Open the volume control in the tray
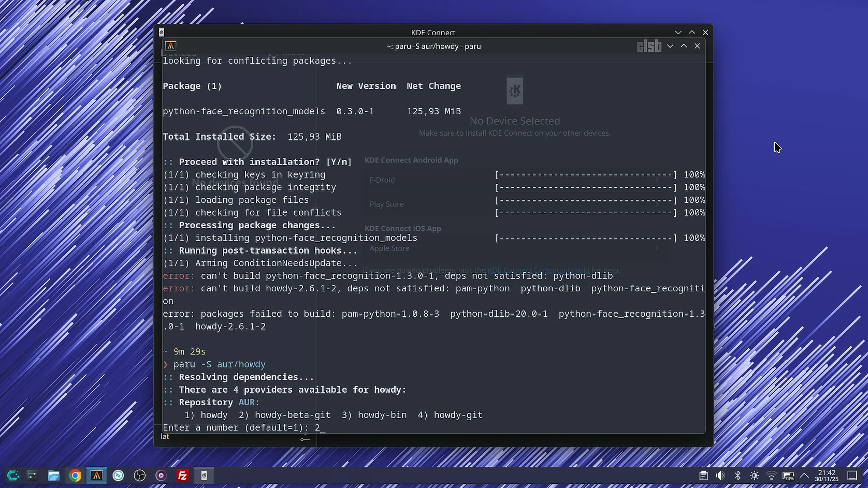868x488 pixels. tap(720, 476)
